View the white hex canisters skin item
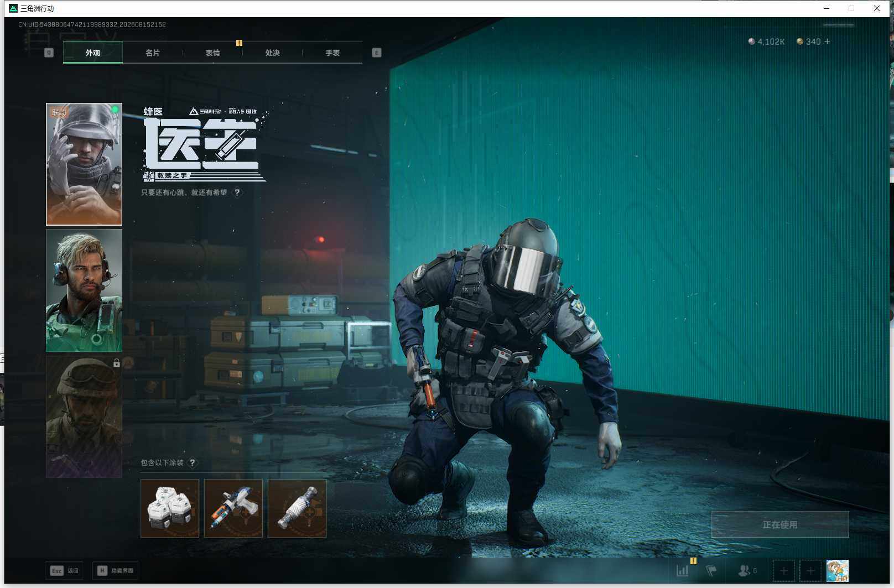 [170, 508]
